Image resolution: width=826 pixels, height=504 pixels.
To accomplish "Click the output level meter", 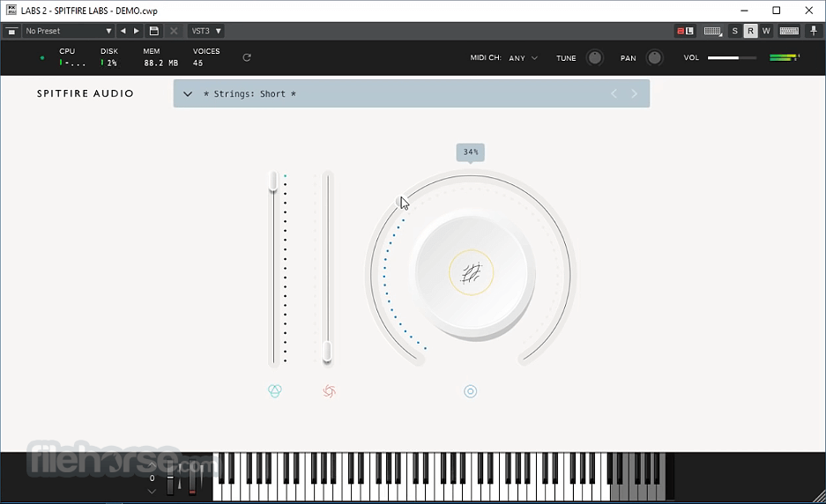I will (785, 57).
